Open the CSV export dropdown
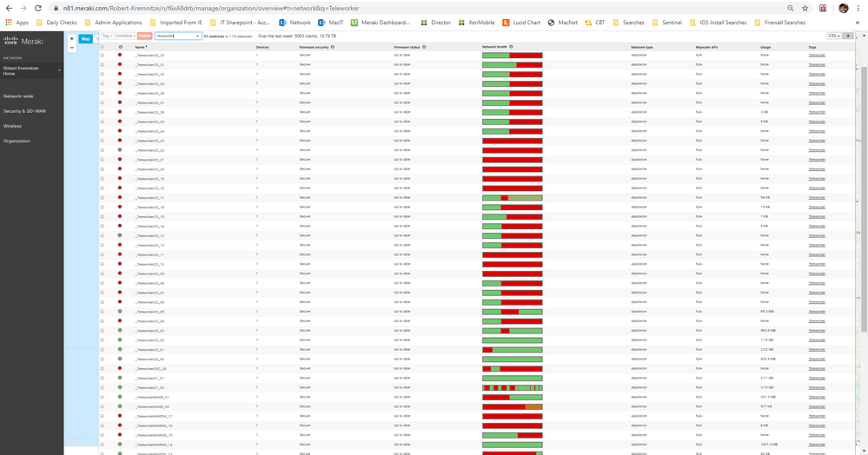The width and height of the screenshot is (868, 455). coord(833,36)
